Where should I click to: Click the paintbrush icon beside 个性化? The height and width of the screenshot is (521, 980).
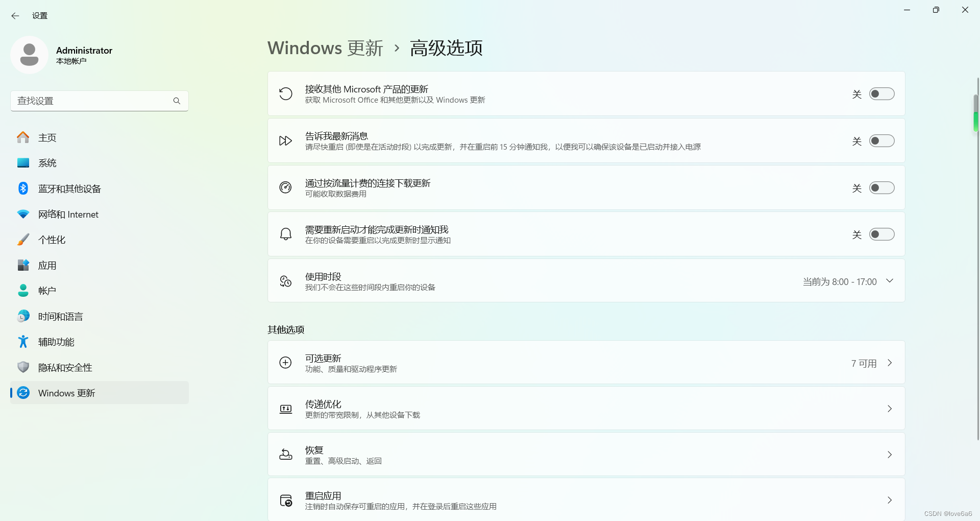[x=23, y=240]
